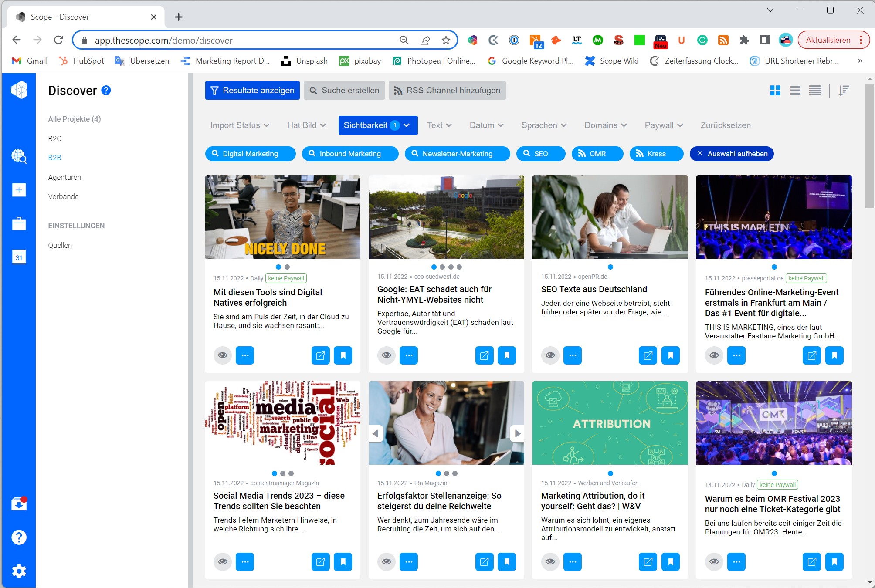Toggle visibility eye on 'Mit diesen Tools' card
This screenshot has width=875, height=588.
click(x=223, y=355)
